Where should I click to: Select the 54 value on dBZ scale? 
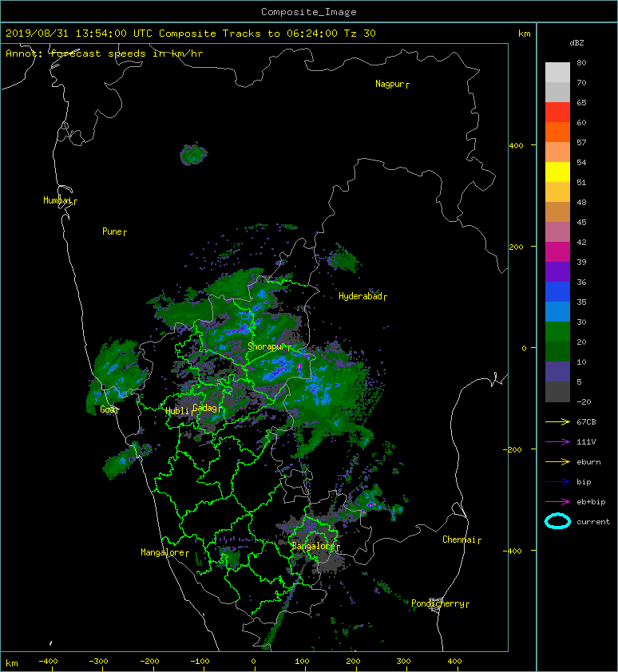click(x=581, y=163)
